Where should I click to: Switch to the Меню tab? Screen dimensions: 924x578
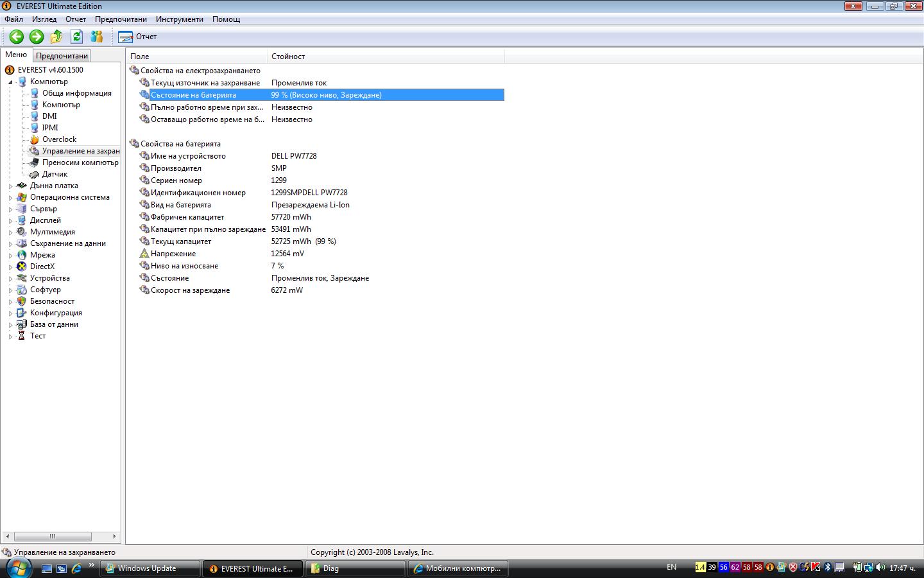16,55
